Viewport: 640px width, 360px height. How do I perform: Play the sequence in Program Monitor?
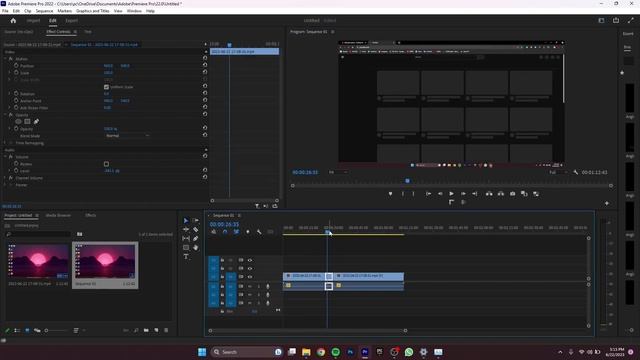click(x=451, y=194)
